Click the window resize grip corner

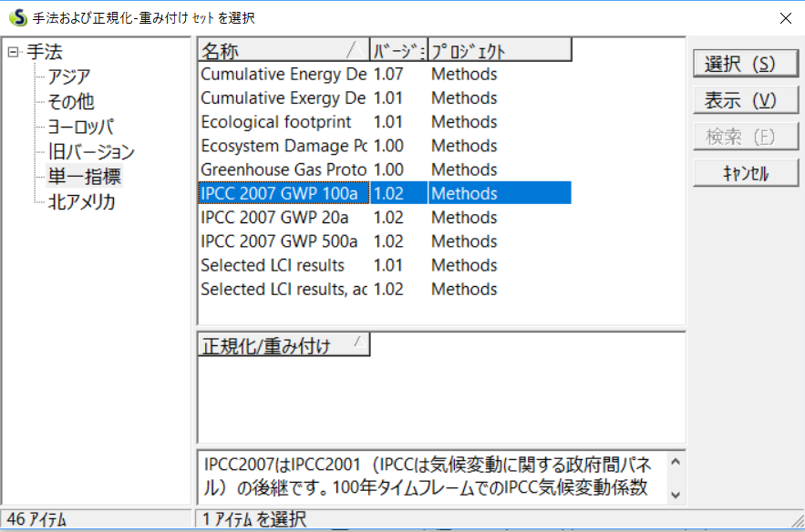click(x=798, y=522)
